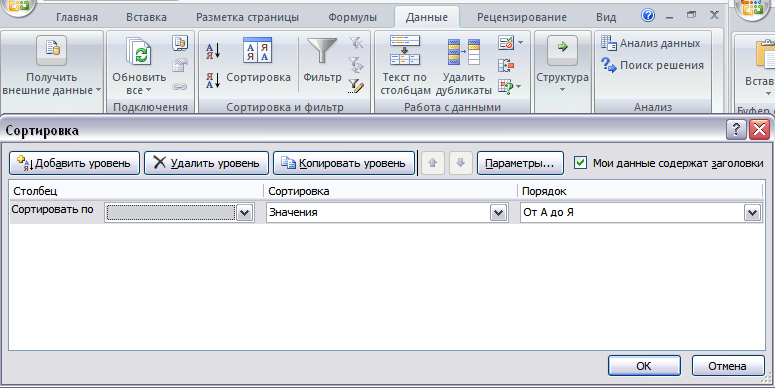This screenshot has height=388, width=775.
Task: Click the Properties icon in the Connections group
Action: 180,65
